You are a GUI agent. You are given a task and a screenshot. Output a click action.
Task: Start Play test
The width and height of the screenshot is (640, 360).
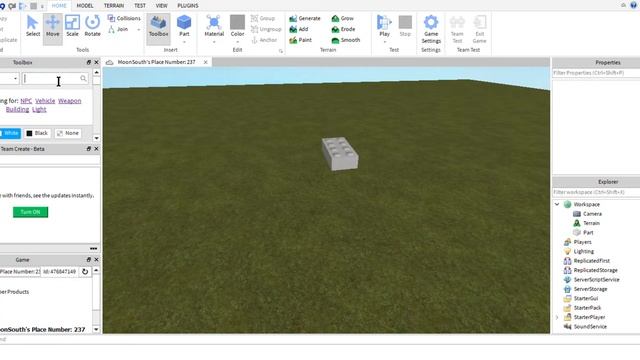384,25
